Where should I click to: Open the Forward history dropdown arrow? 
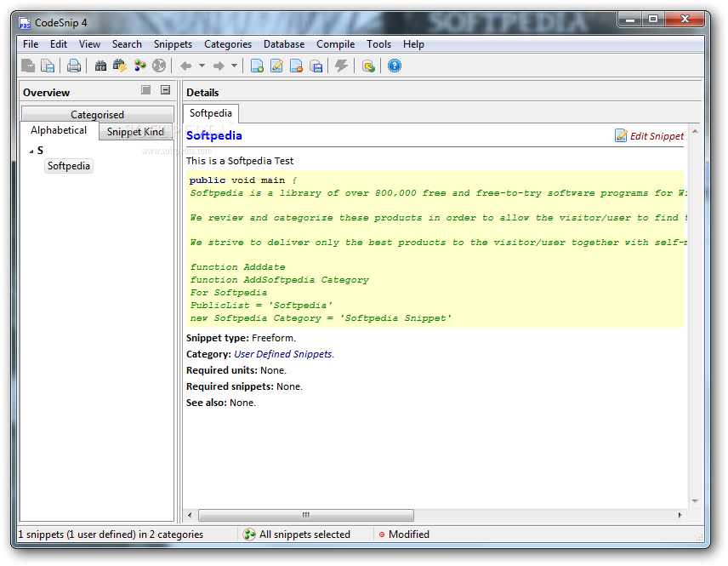pos(234,66)
